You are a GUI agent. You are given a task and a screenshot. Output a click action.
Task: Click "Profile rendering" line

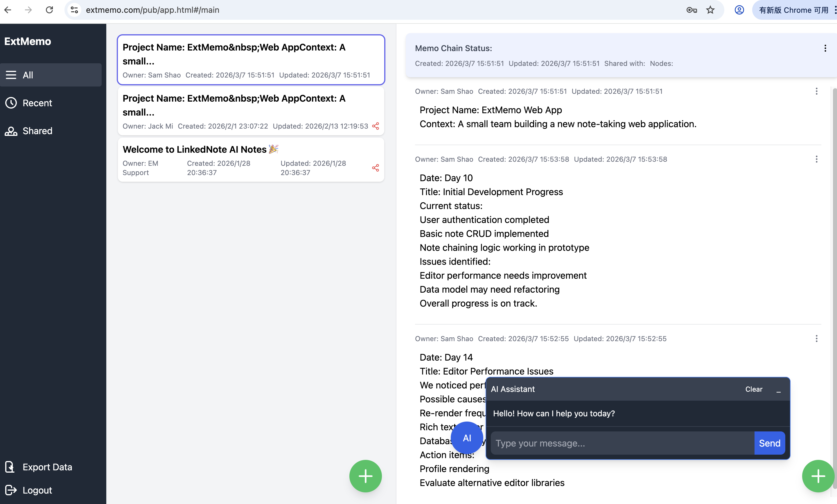(x=455, y=469)
